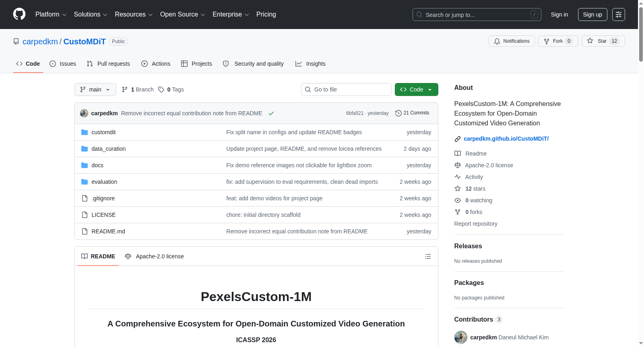Open the Packages section heading link
644x347 pixels.
469,283
